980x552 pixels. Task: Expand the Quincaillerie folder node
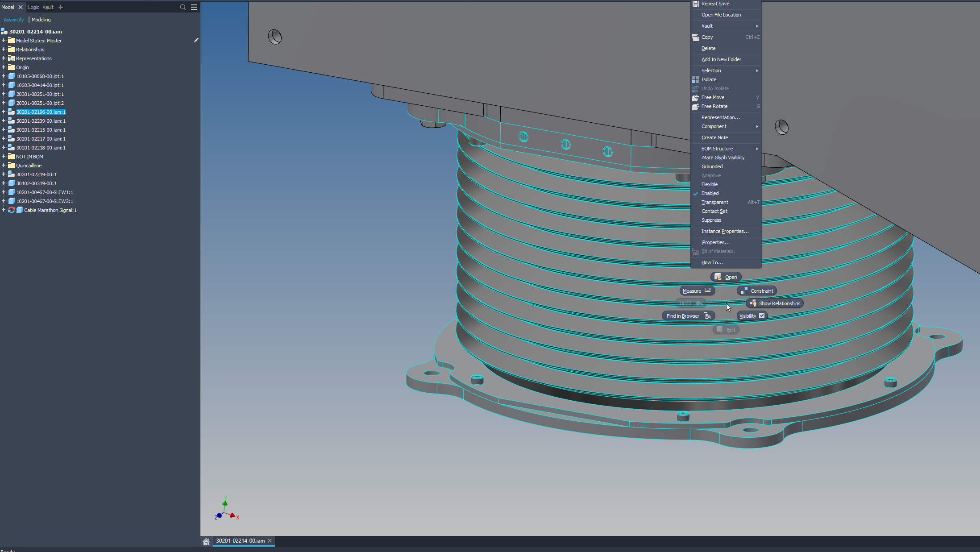pyautogui.click(x=4, y=166)
